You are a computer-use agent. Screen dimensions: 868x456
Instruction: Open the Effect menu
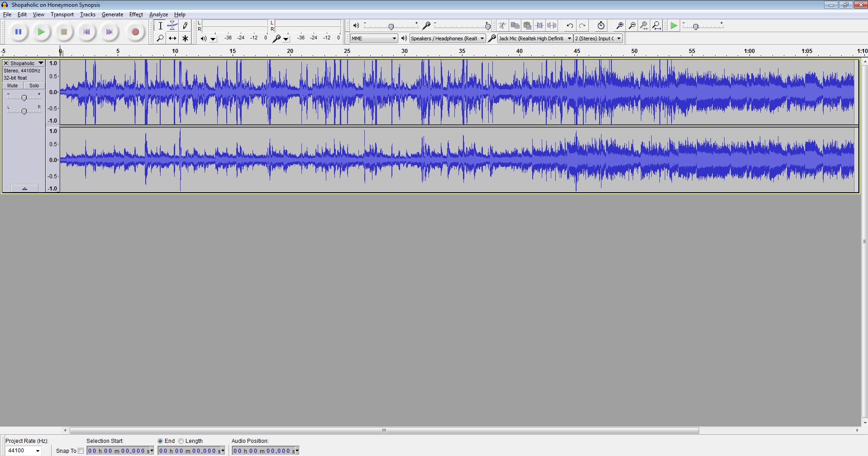coord(136,14)
